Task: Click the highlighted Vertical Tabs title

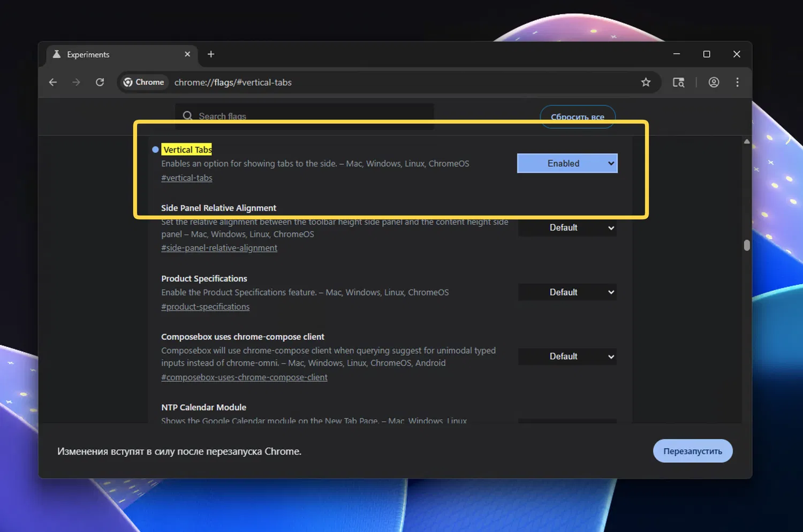Action: [187, 150]
